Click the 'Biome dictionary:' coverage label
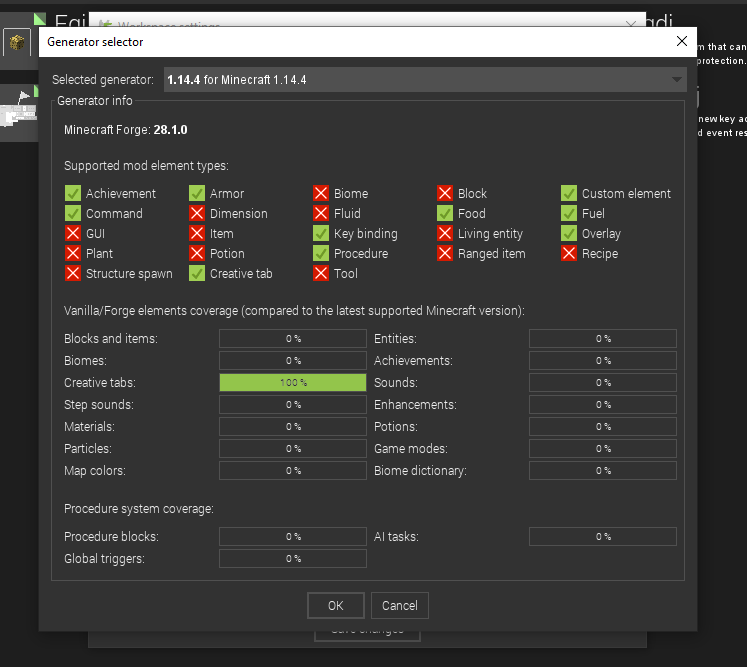Screen dimensions: 747x667 [x=420, y=471]
